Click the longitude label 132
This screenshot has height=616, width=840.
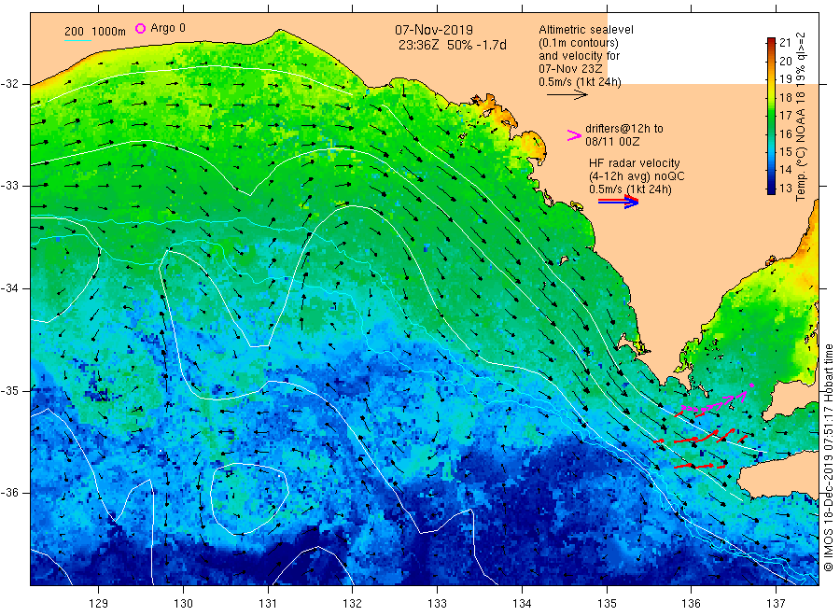coord(353,604)
